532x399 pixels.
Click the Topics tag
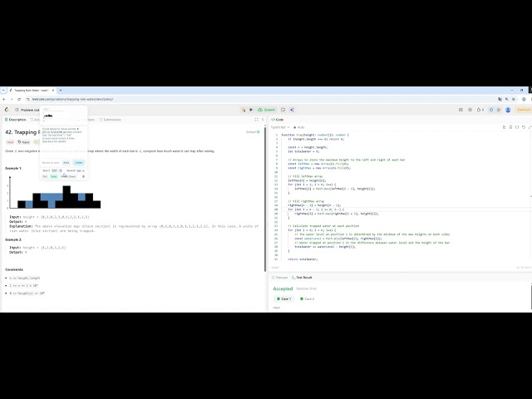coord(24,142)
